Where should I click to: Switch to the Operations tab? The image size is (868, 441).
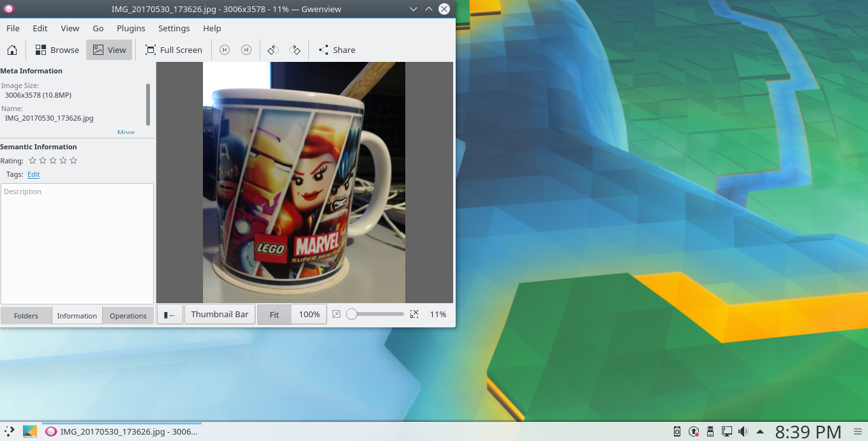128,315
